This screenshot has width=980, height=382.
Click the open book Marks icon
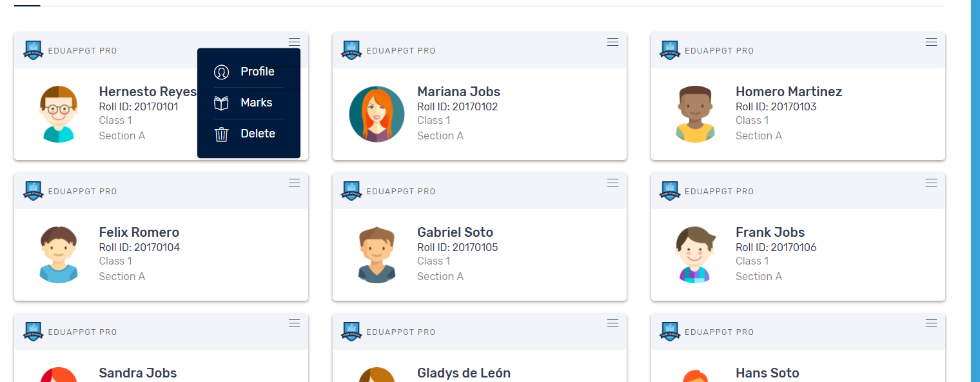(221, 103)
